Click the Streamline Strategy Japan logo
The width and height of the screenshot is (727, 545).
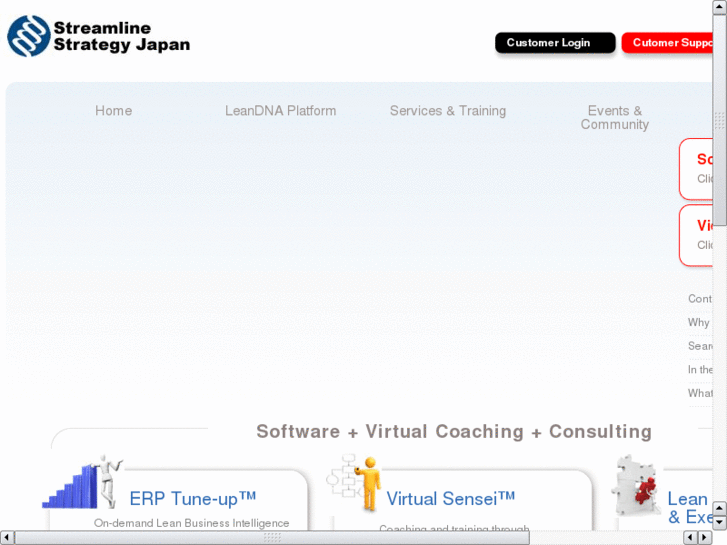pyautogui.click(x=98, y=36)
